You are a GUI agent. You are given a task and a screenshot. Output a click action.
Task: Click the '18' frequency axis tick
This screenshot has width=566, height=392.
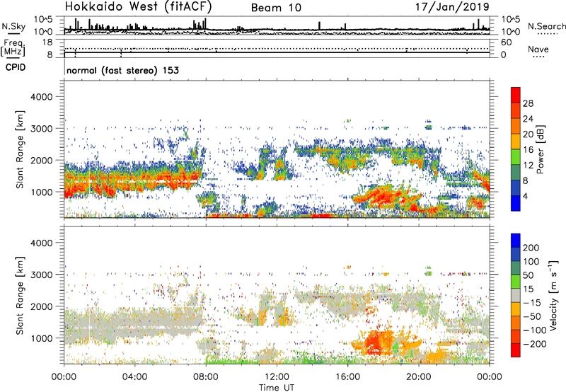[48, 42]
